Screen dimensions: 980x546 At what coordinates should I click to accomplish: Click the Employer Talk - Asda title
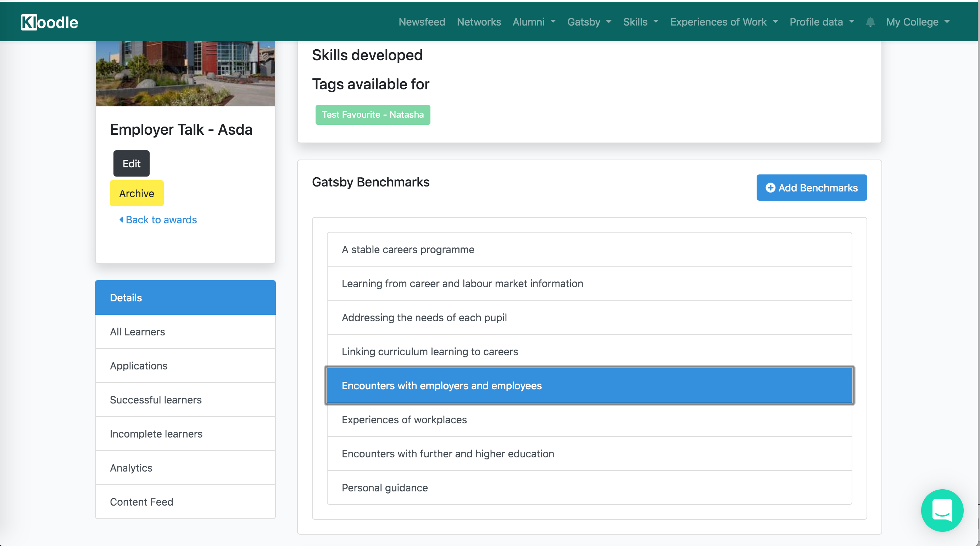pyautogui.click(x=181, y=129)
